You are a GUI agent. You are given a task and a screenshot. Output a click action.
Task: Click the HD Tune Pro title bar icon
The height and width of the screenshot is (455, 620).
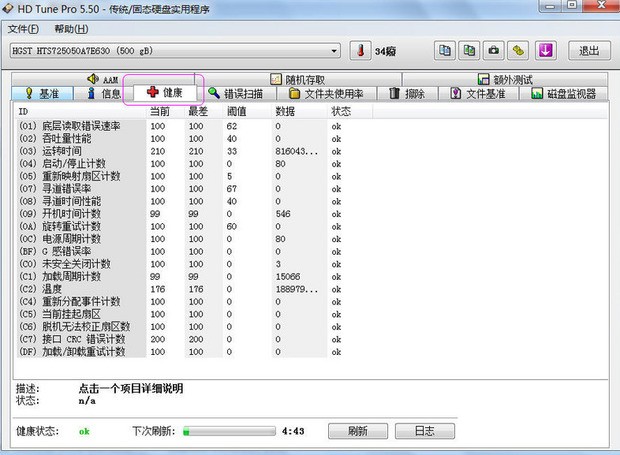(8, 9)
